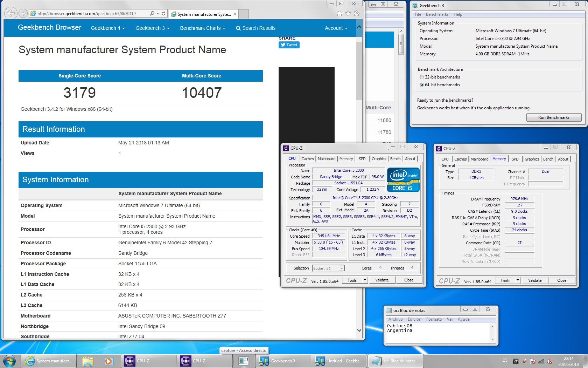Click the Geekbench Browser logo link
Viewport: 588px width, 368px height.
49,27
